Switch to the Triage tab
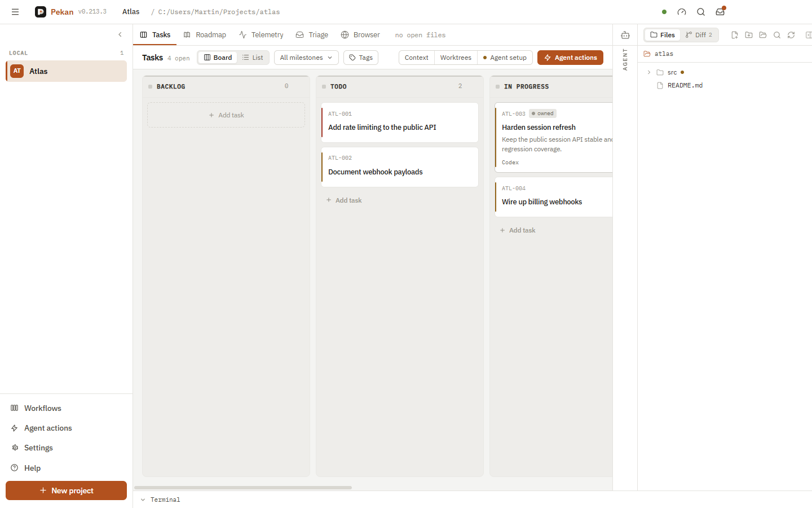812x508 pixels. pos(312,35)
